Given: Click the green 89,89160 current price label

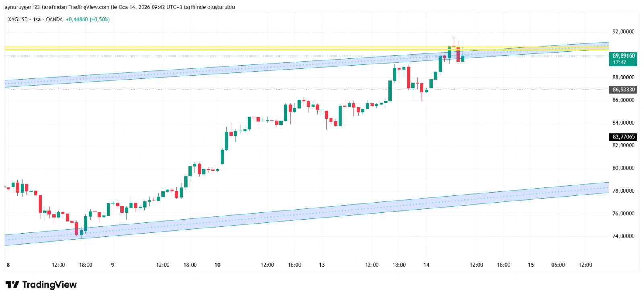Looking at the screenshot, I should pos(623,59).
